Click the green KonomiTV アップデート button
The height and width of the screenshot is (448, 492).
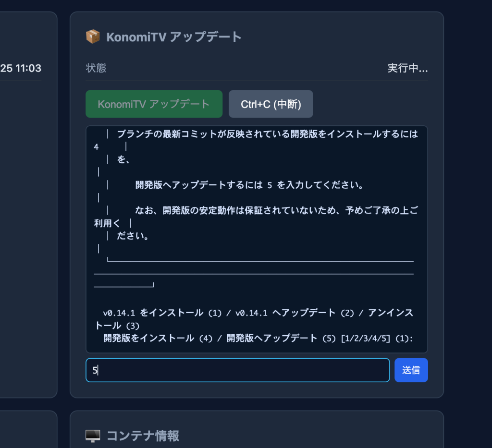(154, 104)
